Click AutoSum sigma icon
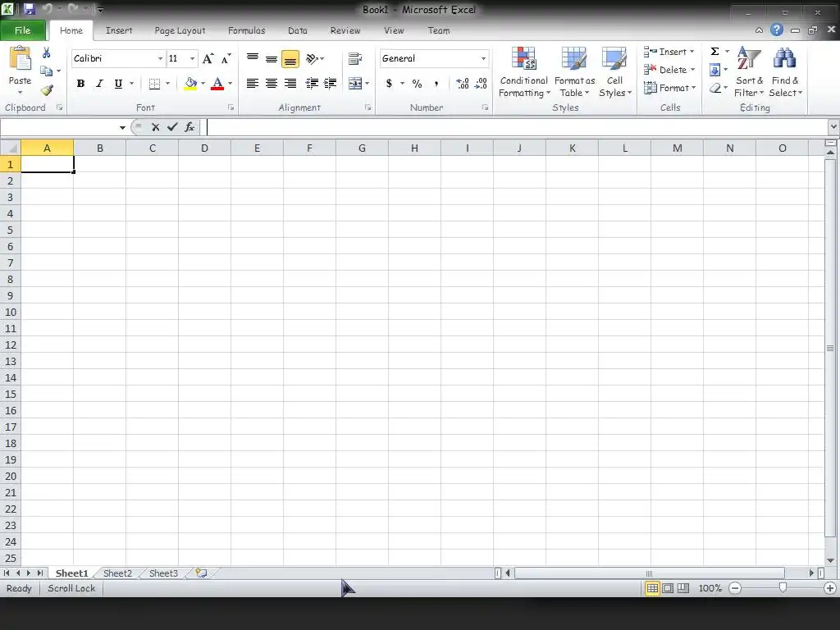This screenshot has width=840, height=630. coord(714,52)
